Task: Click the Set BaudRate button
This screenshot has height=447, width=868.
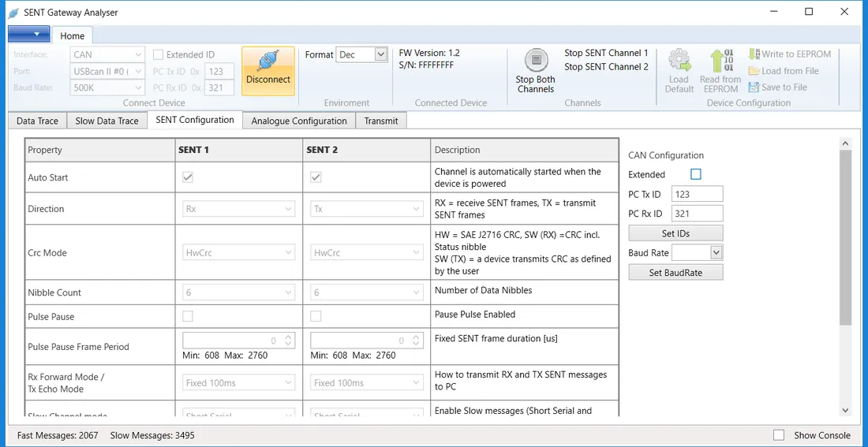Action: [675, 272]
